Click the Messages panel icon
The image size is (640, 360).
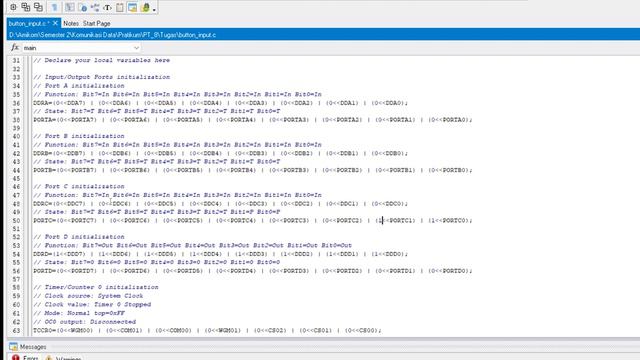13,347
